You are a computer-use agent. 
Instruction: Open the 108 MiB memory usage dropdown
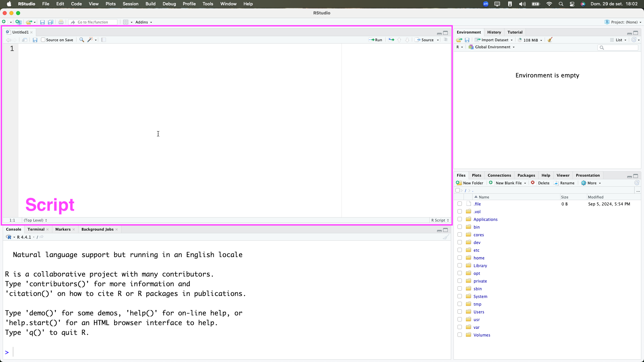(x=530, y=40)
